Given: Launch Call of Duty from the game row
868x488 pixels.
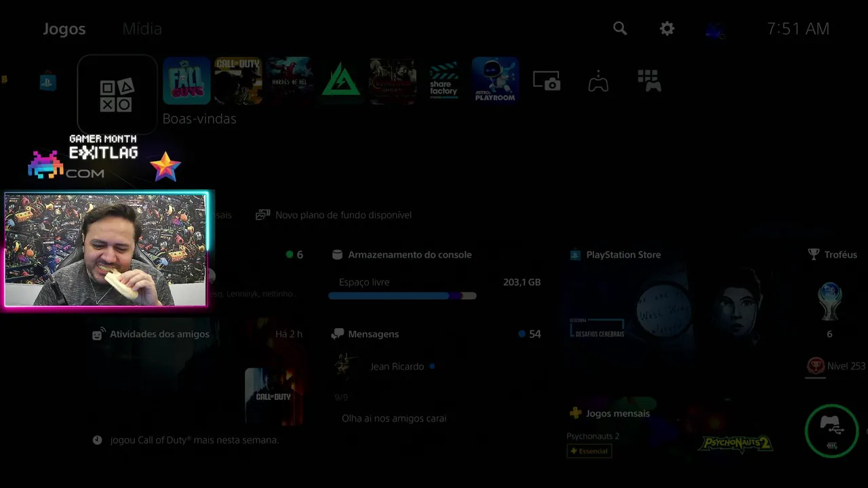Looking at the screenshot, I should 238,81.
